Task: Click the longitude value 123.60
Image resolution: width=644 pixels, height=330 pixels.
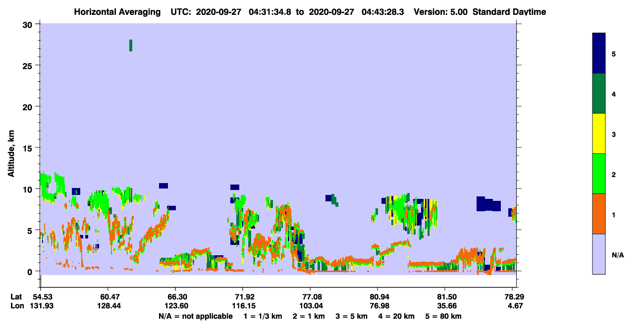Action: pyautogui.click(x=175, y=306)
